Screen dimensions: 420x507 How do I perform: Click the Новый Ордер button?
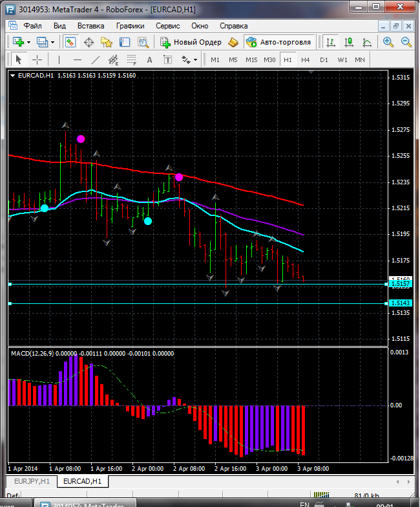point(191,42)
